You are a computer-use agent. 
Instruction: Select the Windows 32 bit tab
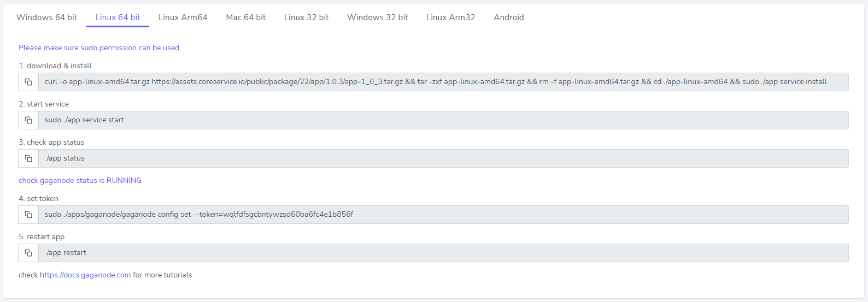(x=378, y=17)
